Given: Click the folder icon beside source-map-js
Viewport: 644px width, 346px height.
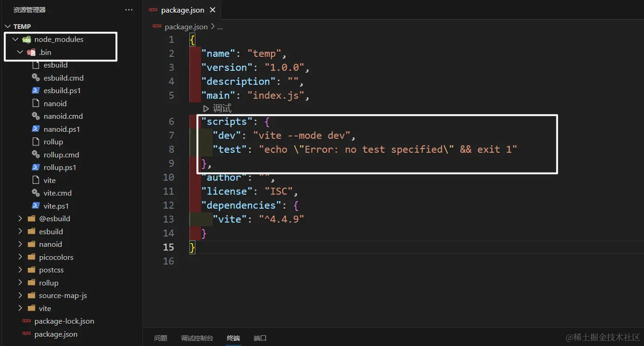Looking at the screenshot, I should click(x=32, y=295).
